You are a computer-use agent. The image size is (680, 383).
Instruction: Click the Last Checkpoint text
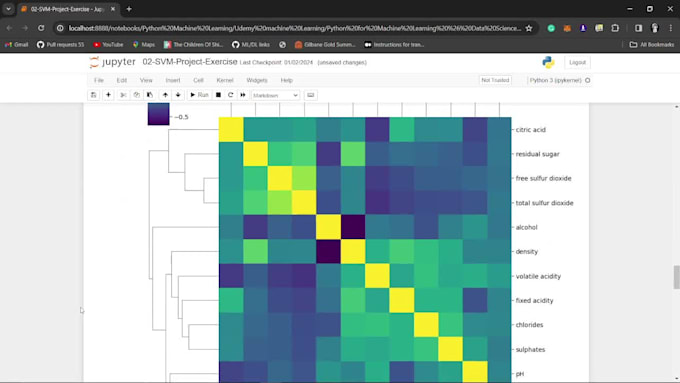[x=276, y=62]
